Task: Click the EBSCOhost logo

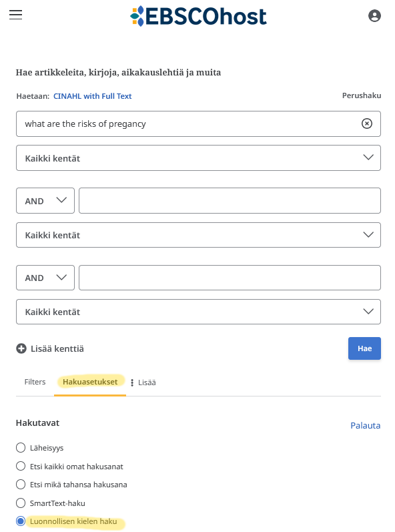Action: point(199,16)
